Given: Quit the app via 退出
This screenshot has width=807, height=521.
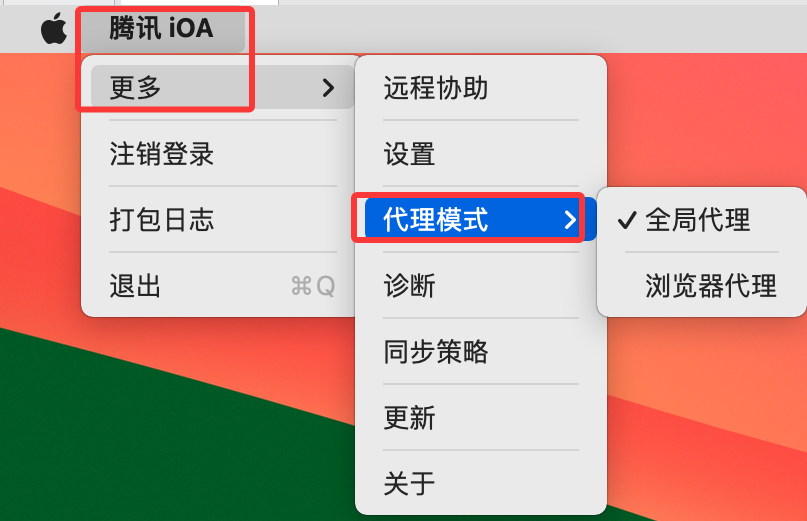Looking at the screenshot, I should [222, 285].
